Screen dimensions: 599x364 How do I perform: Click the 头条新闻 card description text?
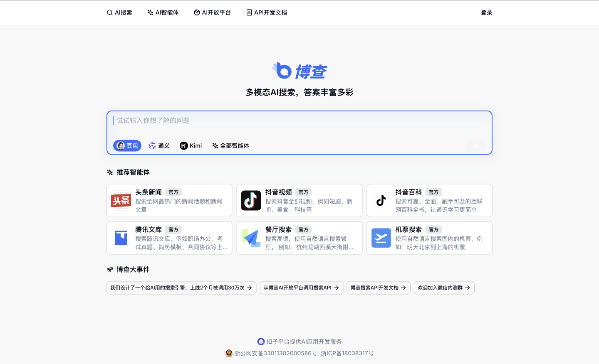[x=179, y=205]
